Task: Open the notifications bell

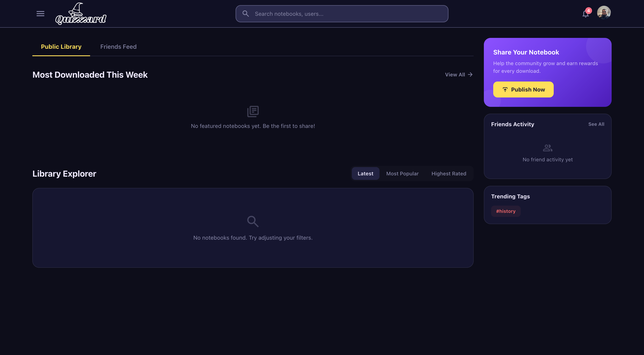Action: (585, 14)
